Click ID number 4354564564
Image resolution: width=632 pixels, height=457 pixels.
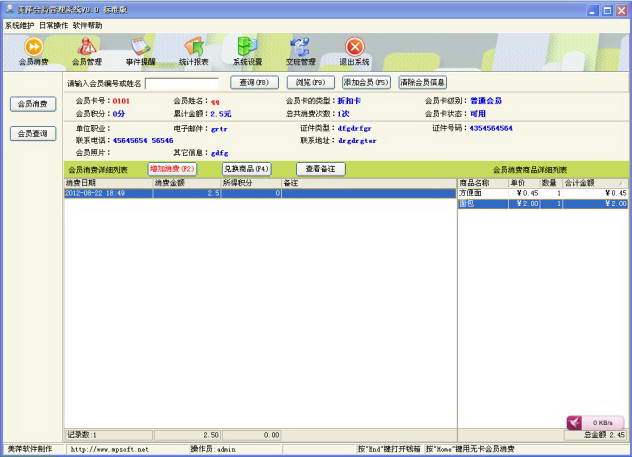point(491,128)
